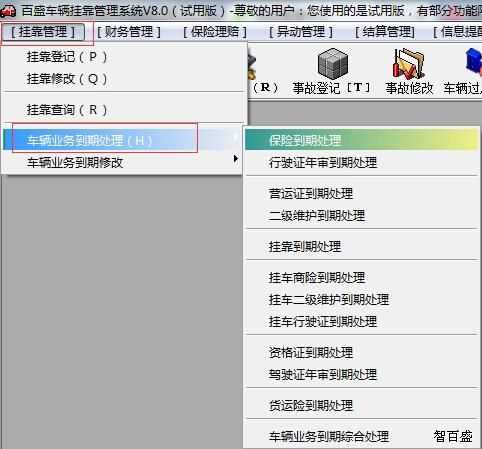This screenshot has width=482, height=449.
Task: Open the 保险理赔 menu
Action: (x=215, y=32)
